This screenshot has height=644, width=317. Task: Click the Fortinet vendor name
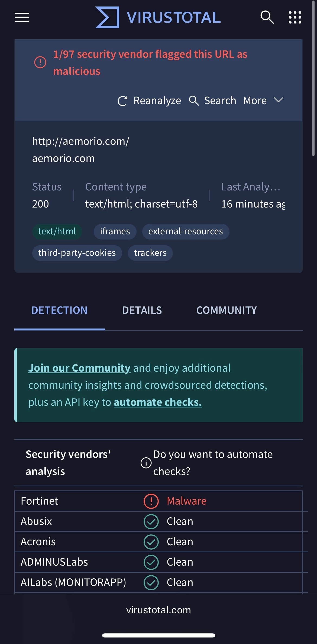[x=40, y=501]
